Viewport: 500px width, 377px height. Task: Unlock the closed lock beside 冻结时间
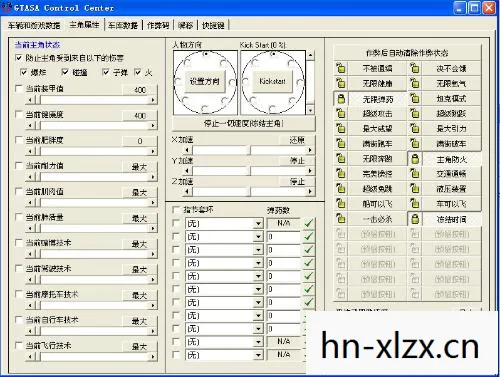[415, 219]
